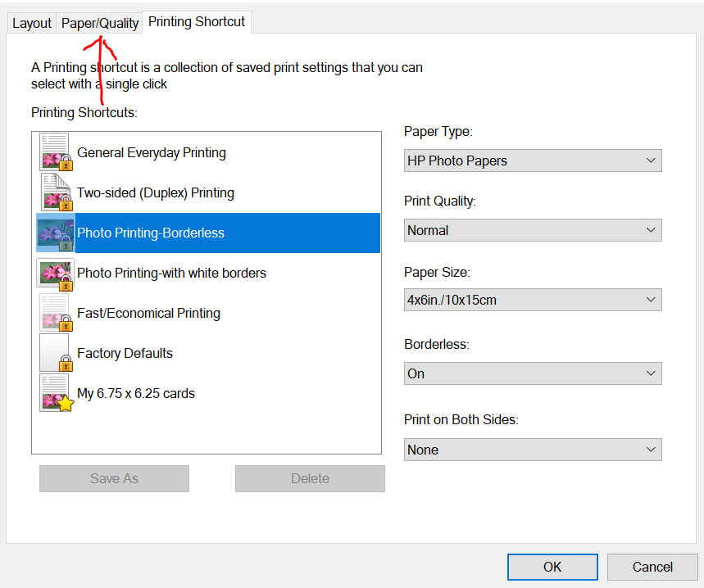Select the Printing Shortcut tab
Viewport: 704px width, 588px height.
(197, 22)
